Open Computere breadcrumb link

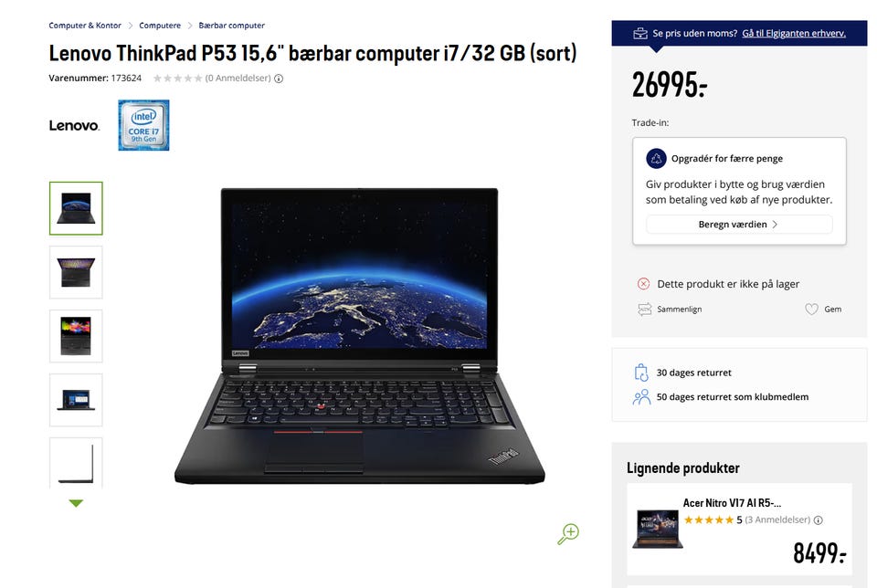(x=160, y=26)
